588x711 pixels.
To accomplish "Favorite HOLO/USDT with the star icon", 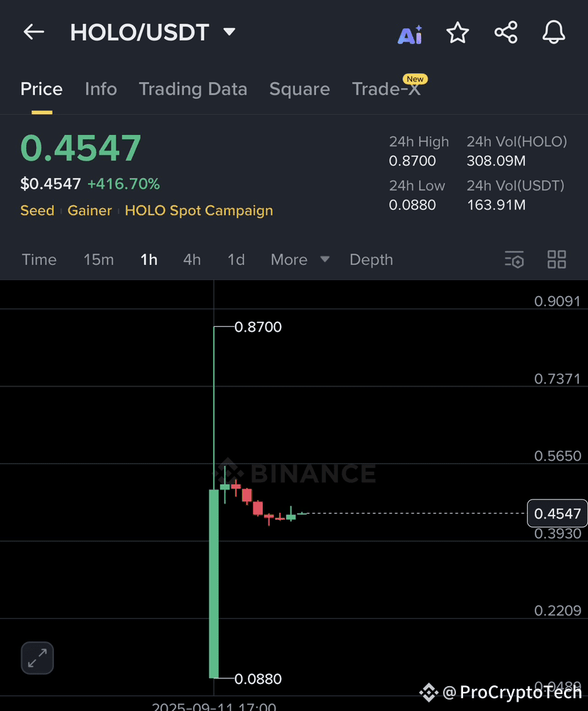I will tap(458, 31).
